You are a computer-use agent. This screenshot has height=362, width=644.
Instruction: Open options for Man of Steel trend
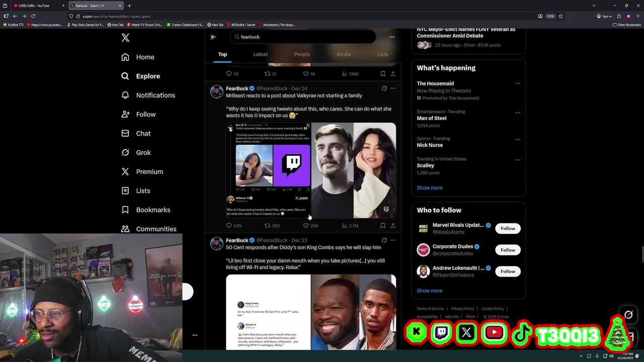(518, 113)
